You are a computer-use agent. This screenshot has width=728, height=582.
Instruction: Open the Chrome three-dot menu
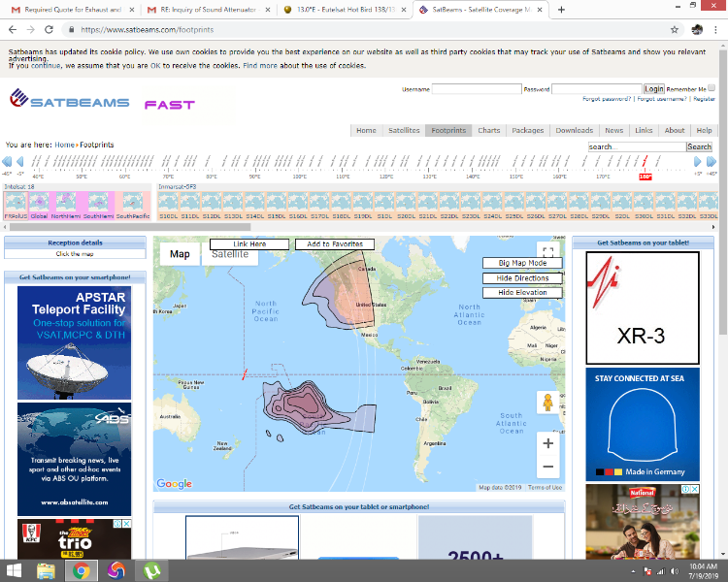coord(715,30)
